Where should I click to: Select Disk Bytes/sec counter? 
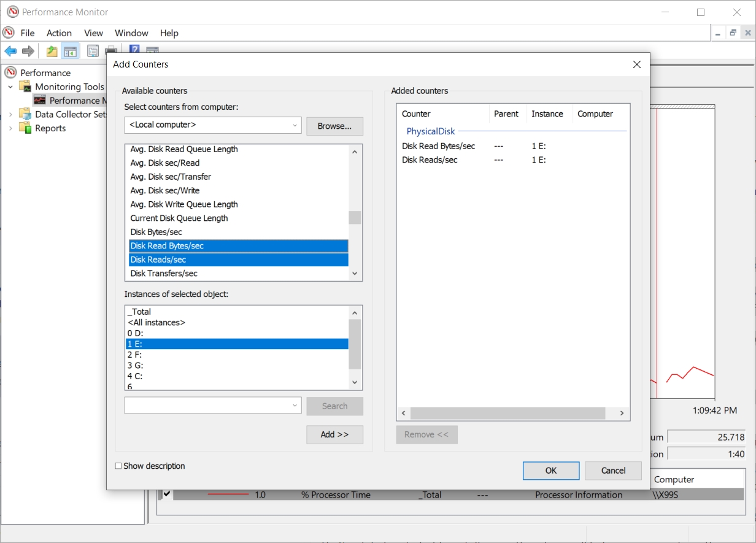(238, 232)
